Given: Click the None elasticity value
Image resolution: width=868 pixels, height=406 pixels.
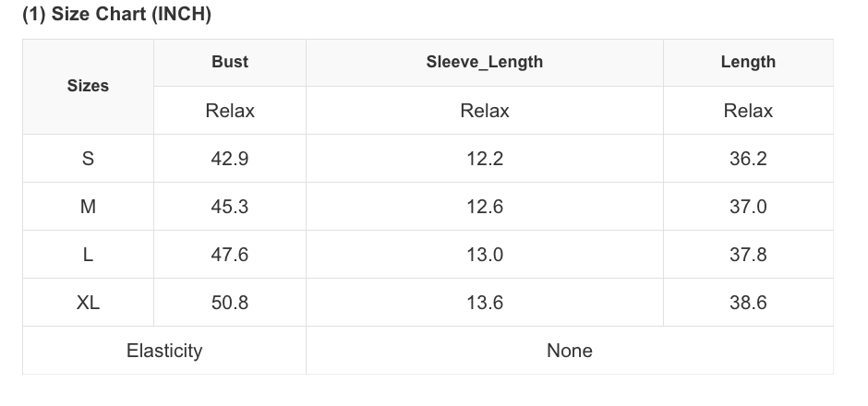Looking at the screenshot, I should tap(570, 351).
